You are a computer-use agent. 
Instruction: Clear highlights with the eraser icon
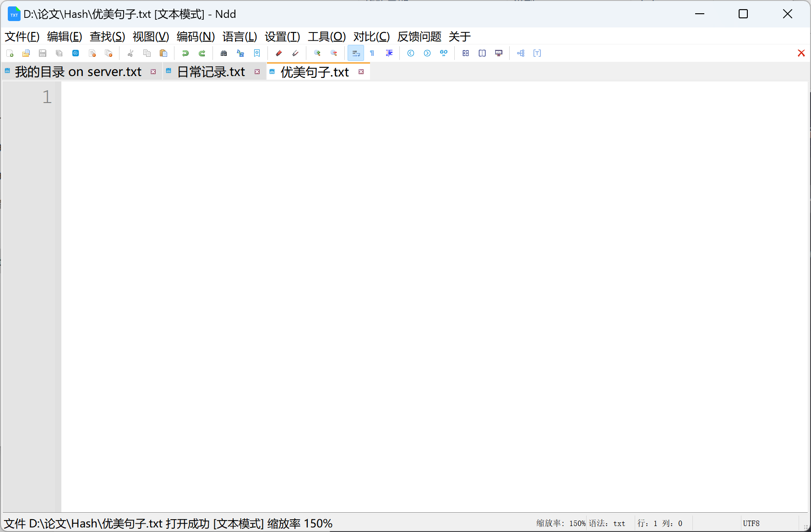pyautogui.click(x=295, y=53)
